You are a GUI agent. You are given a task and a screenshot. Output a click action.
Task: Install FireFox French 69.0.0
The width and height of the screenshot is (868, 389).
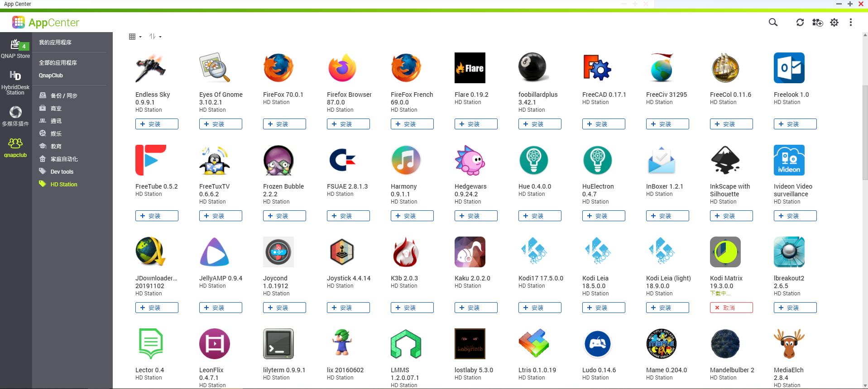[x=412, y=124]
